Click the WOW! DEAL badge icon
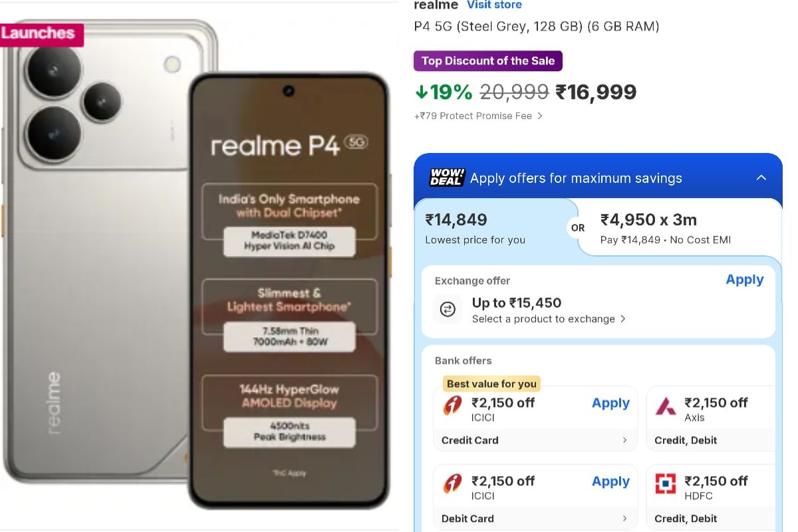 446,178
